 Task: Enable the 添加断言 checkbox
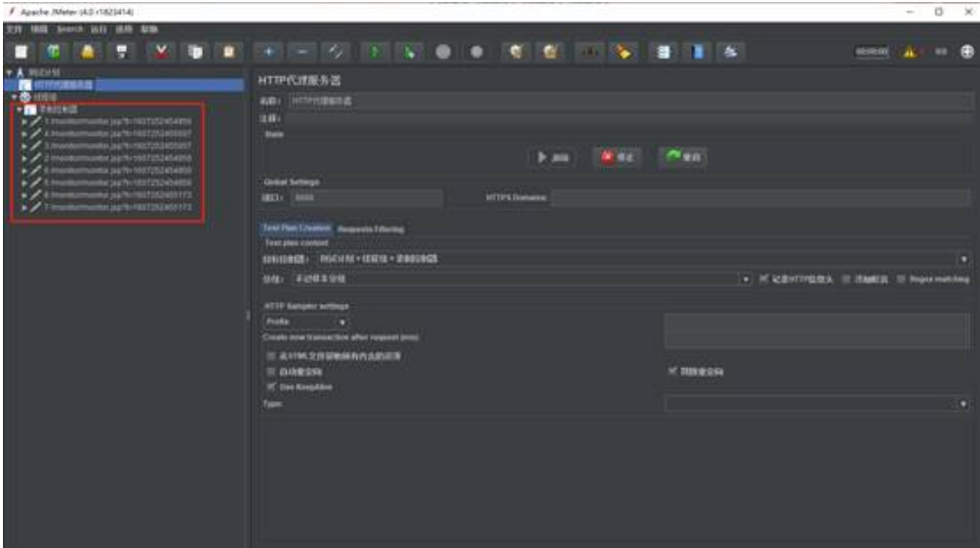point(846,279)
